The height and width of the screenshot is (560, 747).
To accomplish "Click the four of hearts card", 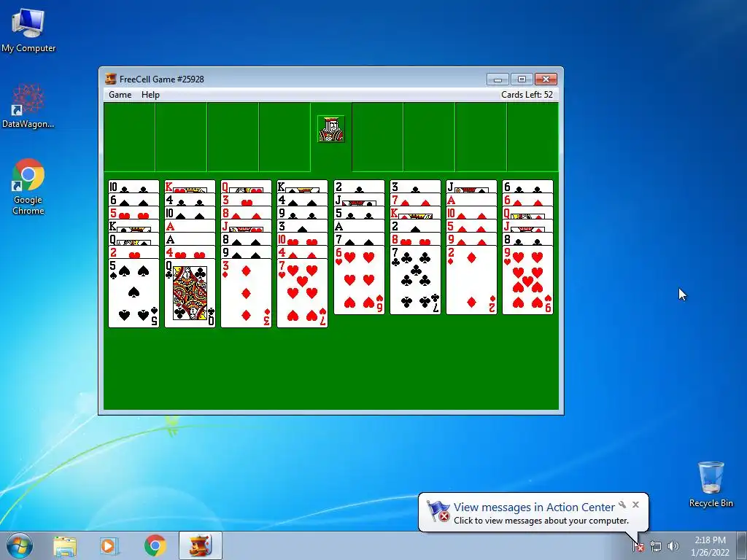I will coord(190,252).
